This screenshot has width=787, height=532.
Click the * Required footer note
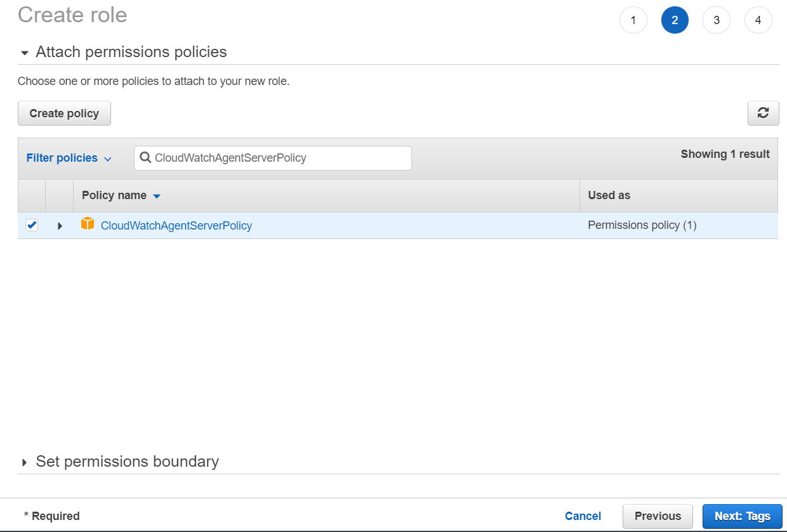[52, 516]
